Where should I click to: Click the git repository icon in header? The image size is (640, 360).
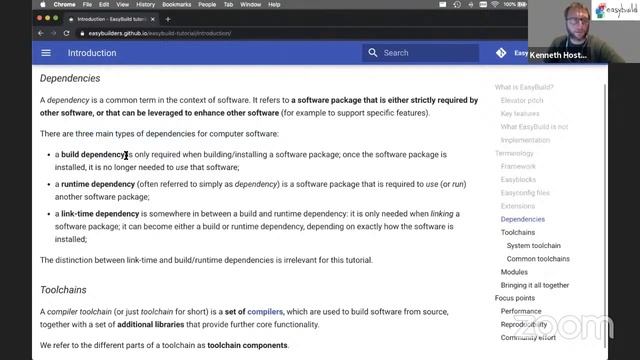pos(501,53)
